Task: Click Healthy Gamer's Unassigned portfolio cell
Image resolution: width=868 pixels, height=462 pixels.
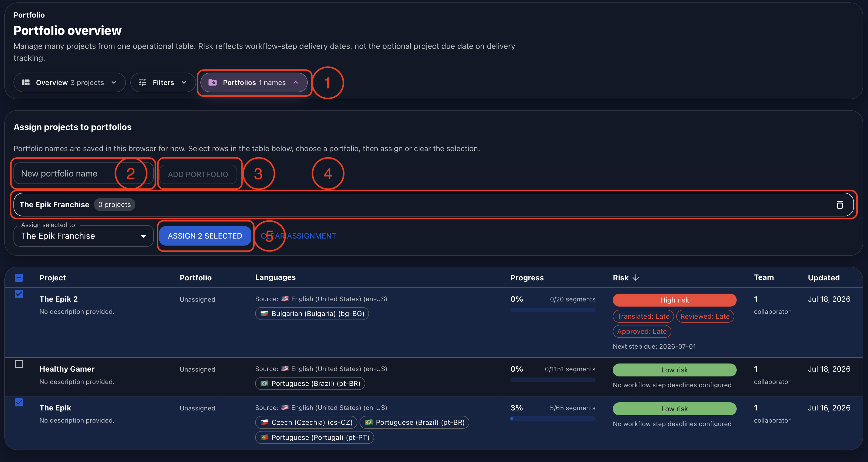Action: (x=197, y=370)
